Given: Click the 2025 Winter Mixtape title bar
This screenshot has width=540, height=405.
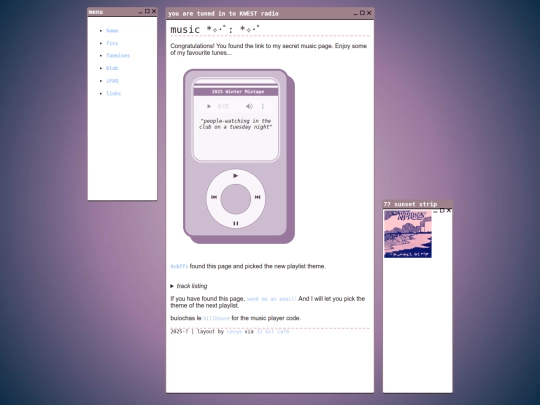Looking at the screenshot, I should [236, 92].
